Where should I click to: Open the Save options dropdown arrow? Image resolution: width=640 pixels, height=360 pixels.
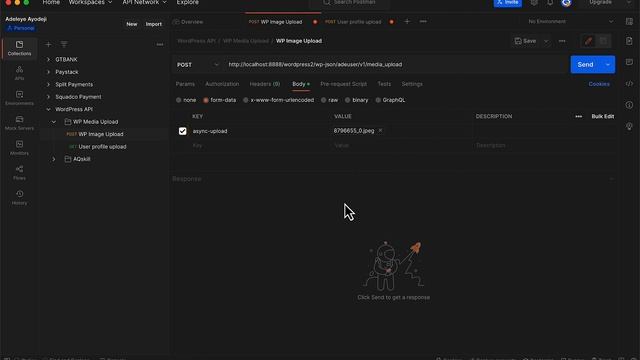546,41
